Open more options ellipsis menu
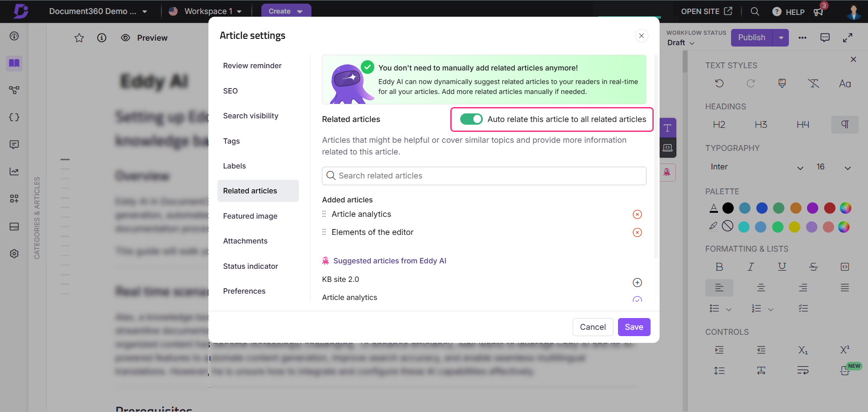 802,38
